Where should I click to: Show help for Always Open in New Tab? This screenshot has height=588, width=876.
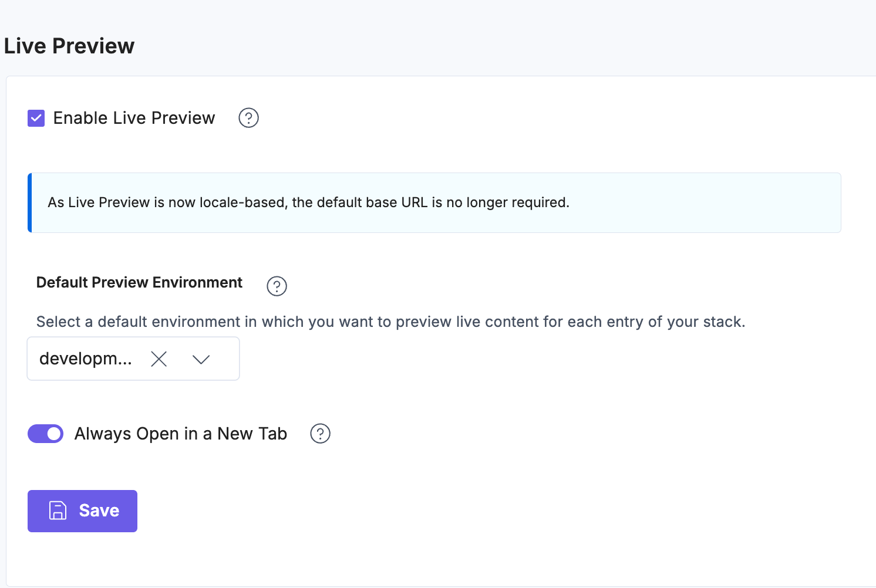[320, 434]
